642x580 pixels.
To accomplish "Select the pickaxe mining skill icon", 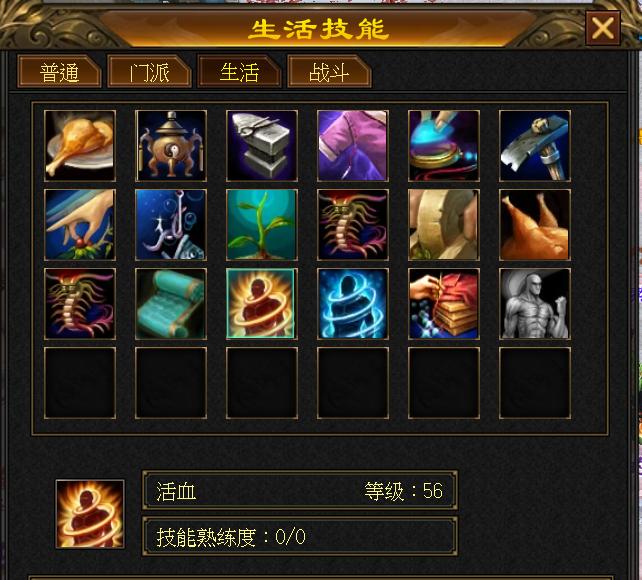I will click(x=535, y=146).
